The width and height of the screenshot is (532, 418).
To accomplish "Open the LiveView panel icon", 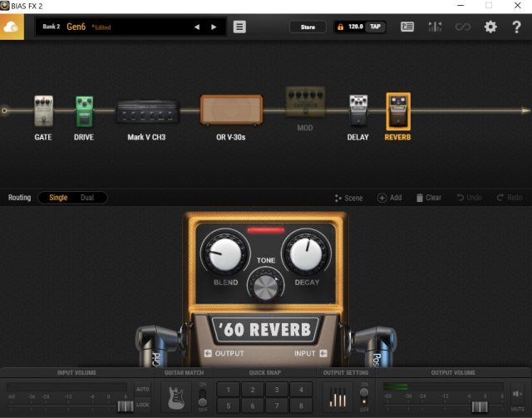I will tap(407, 27).
